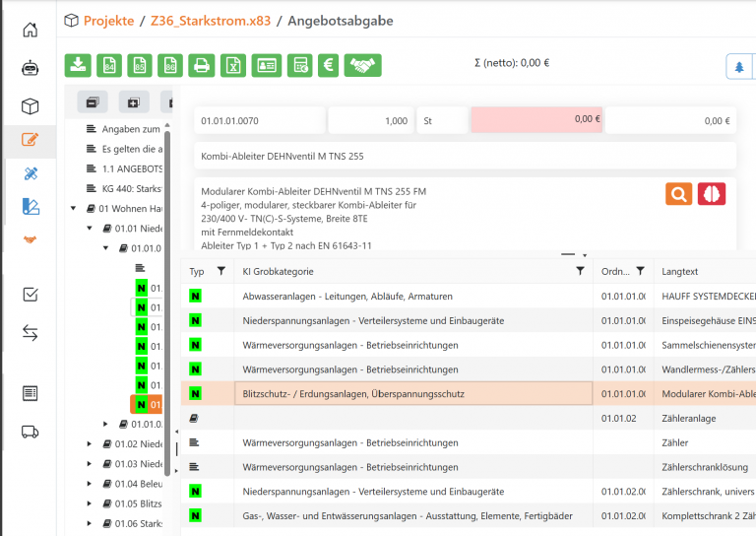Viewport: 756px width, 536px height.
Task: Open the Euro pricing tool
Action: pyautogui.click(x=328, y=65)
